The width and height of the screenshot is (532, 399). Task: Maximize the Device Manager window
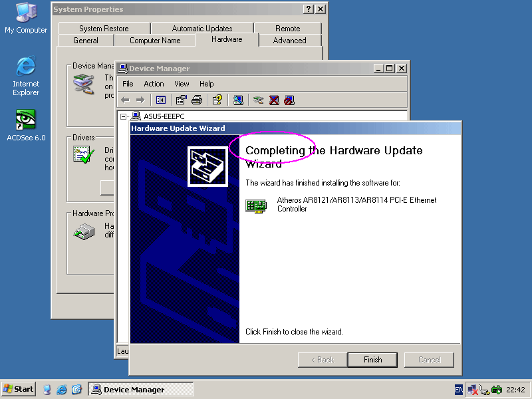pyautogui.click(x=390, y=68)
